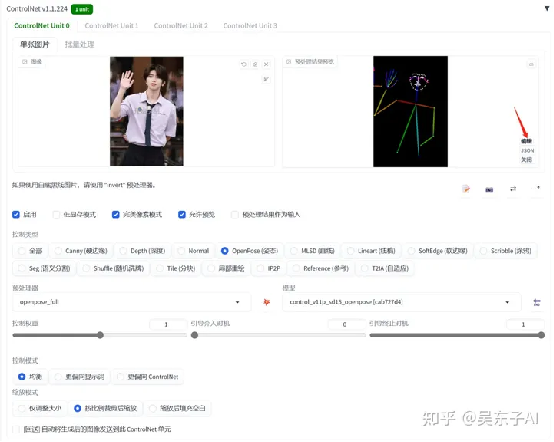Select the OpenPose control type radio

[224, 251]
